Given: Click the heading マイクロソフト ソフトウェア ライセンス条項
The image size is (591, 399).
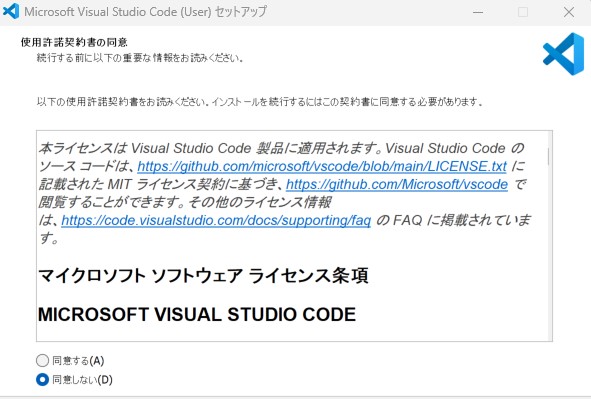Looking at the screenshot, I should tap(203, 275).
